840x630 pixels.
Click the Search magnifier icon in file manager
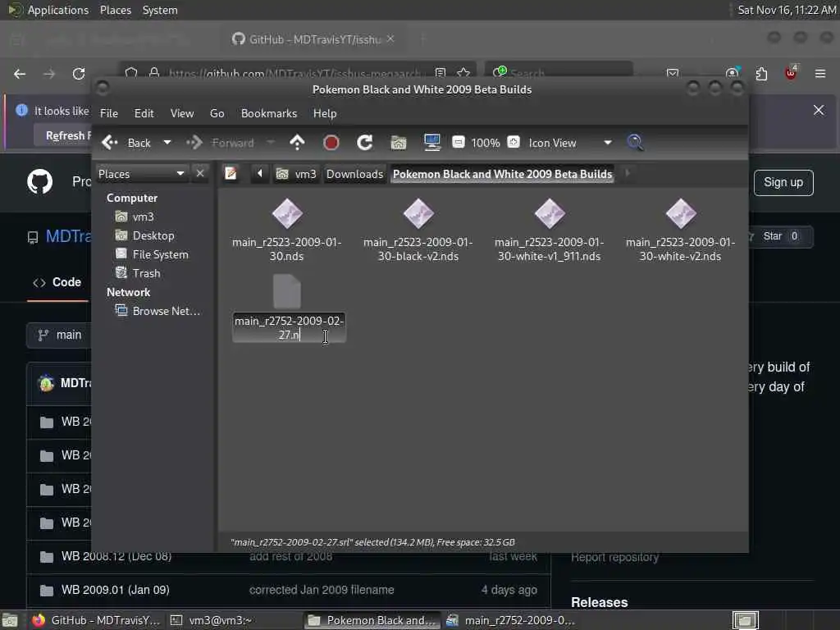[x=636, y=143]
